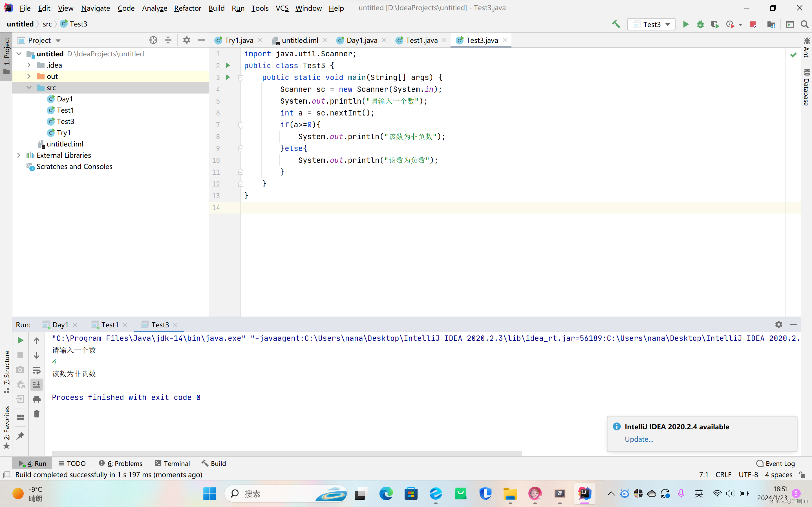Click the Update... link in notification

click(x=639, y=439)
